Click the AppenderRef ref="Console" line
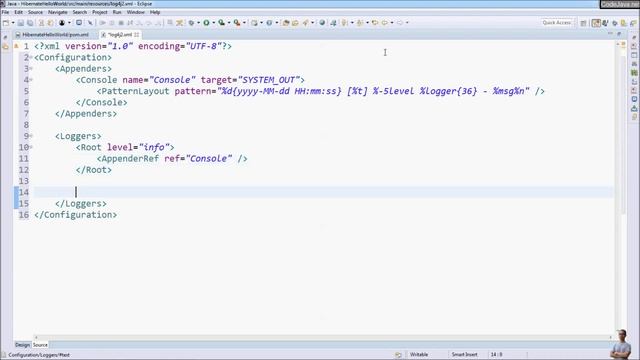The height and width of the screenshot is (360, 640). (x=172, y=158)
